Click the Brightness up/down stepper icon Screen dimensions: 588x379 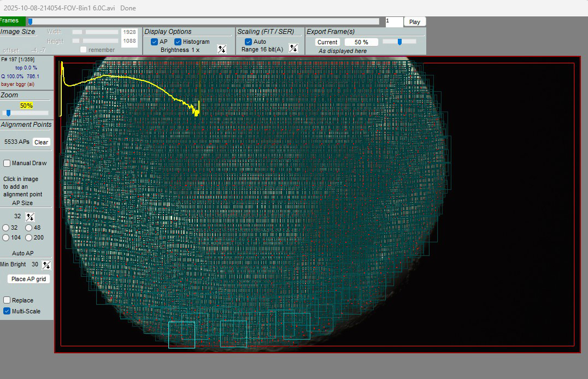coord(222,49)
